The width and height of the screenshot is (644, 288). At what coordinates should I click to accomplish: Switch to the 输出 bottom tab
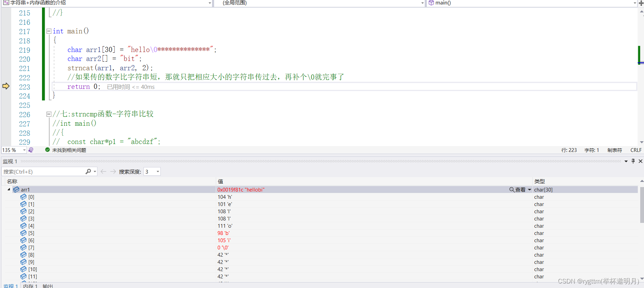click(48, 286)
